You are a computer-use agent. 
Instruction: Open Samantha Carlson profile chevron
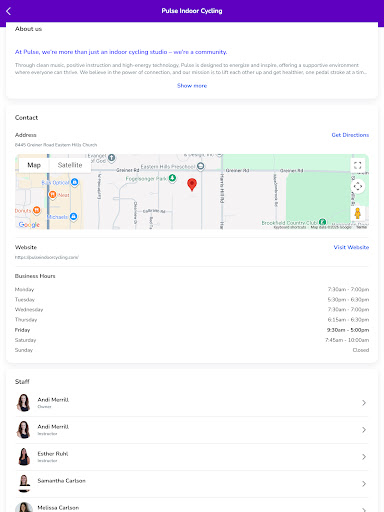364,484
